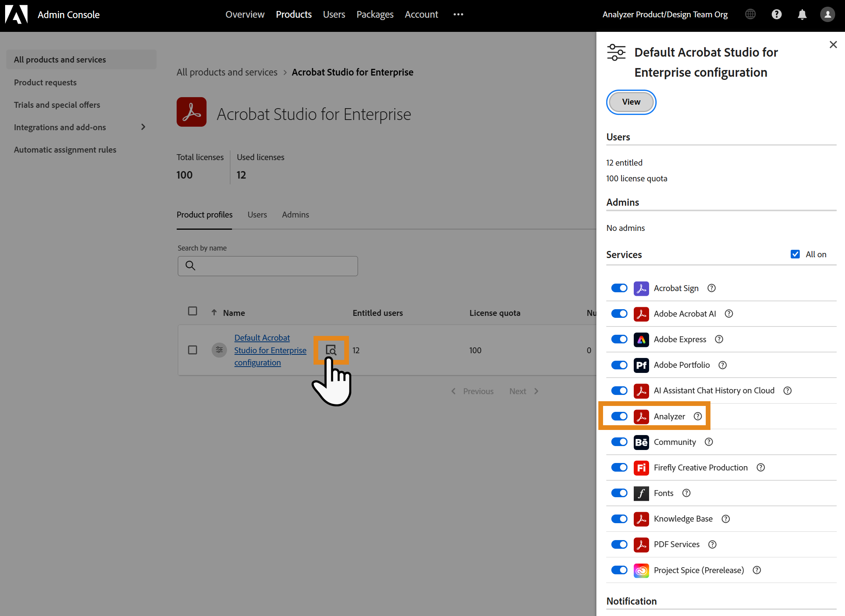Click the profile settings icon beside Default Acrobat
The image size is (845, 616).
click(x=219, y=350)
